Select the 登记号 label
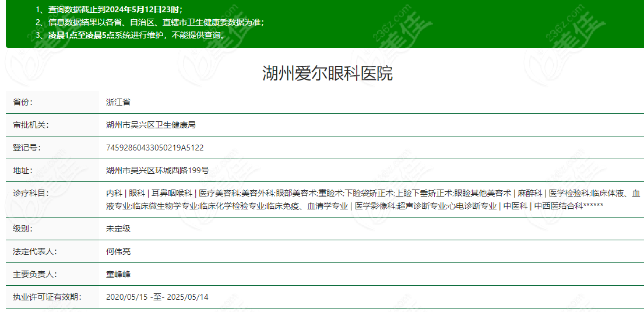 [27, 148]
